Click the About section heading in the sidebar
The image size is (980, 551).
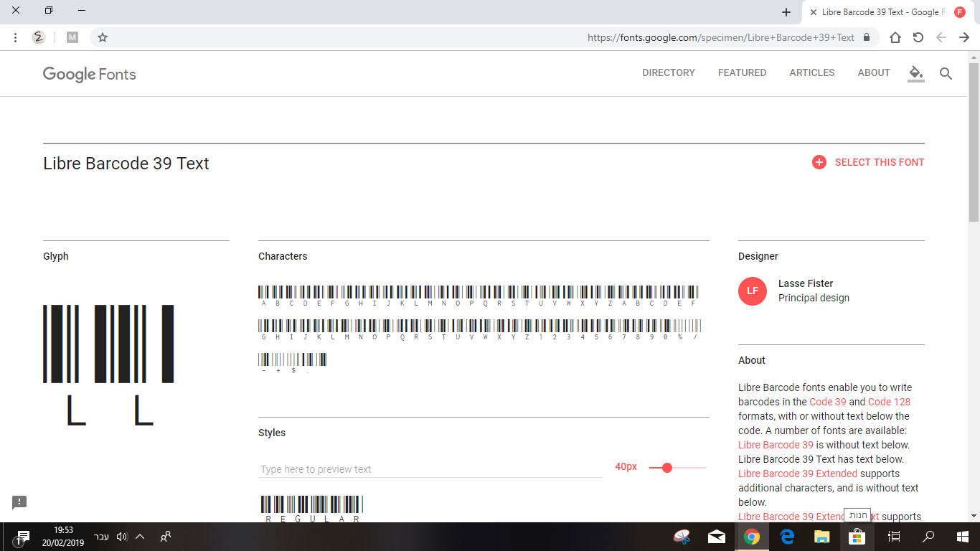click(752, 360)
